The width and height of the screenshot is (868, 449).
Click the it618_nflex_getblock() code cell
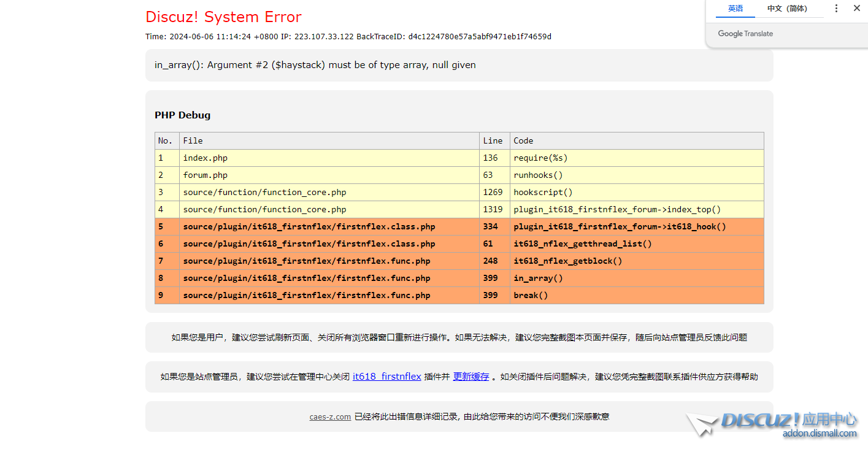pos(567,261)
